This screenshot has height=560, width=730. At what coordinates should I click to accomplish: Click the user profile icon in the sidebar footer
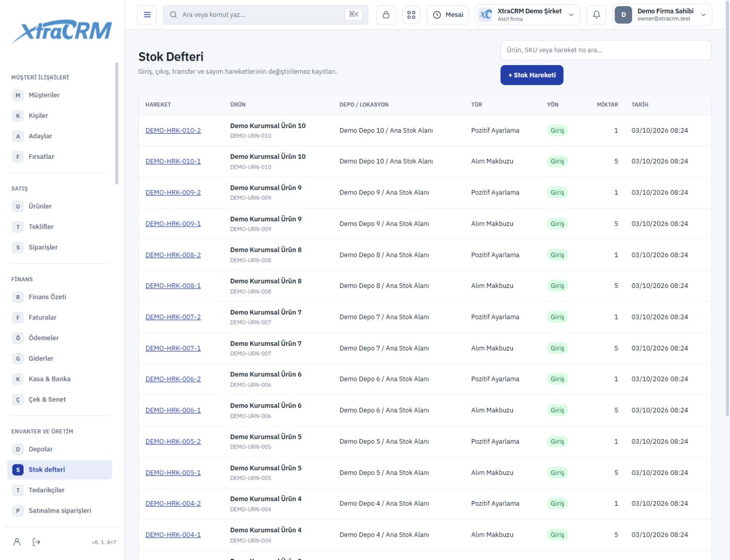click(17, 542)
